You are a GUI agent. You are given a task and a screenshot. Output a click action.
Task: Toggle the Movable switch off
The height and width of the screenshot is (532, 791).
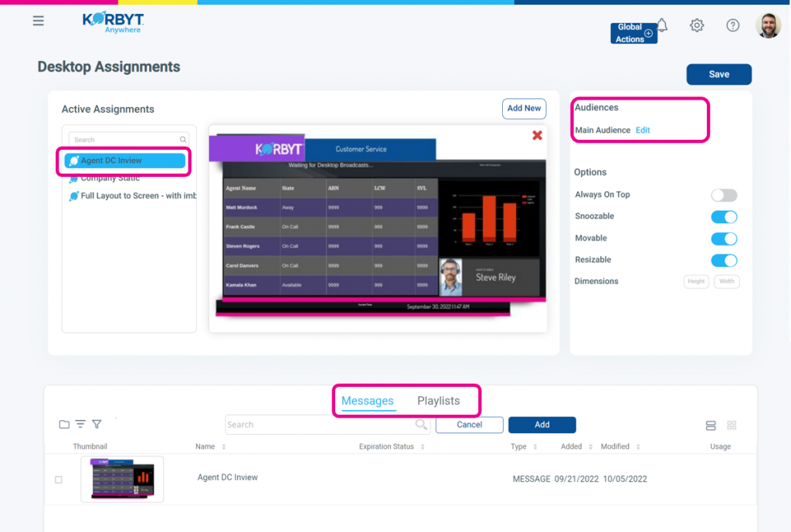click(x=724, y=239)
